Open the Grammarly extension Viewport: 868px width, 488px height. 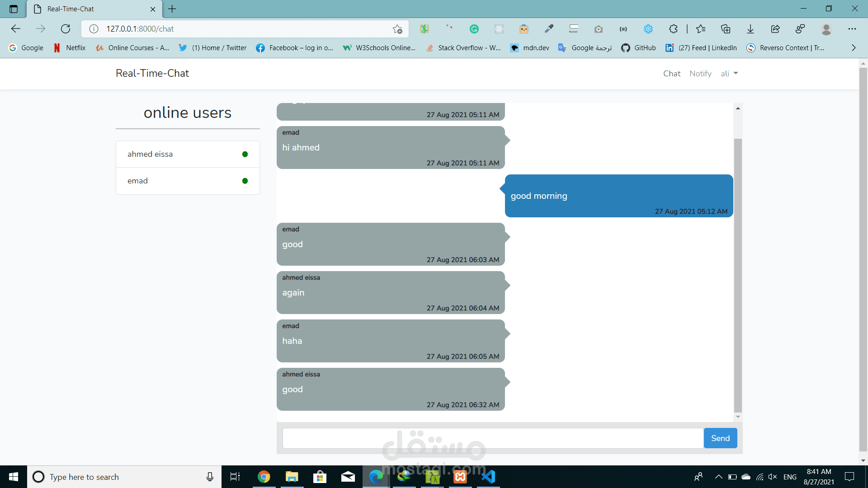pyautogui.click(x=474, y=28)
